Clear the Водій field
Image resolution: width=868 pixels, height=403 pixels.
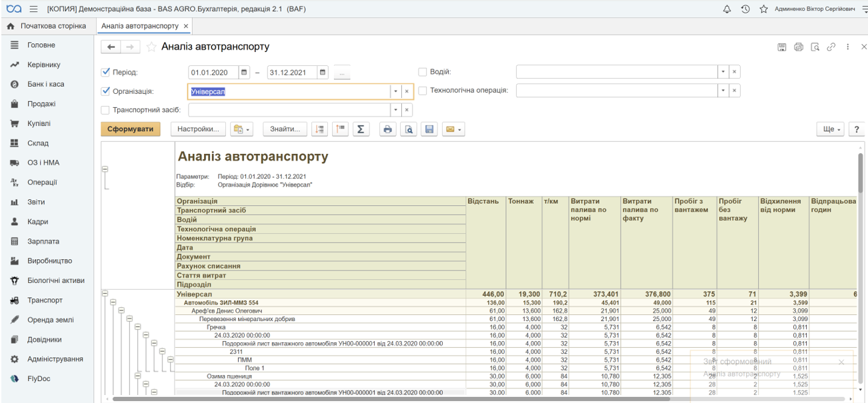734,72
